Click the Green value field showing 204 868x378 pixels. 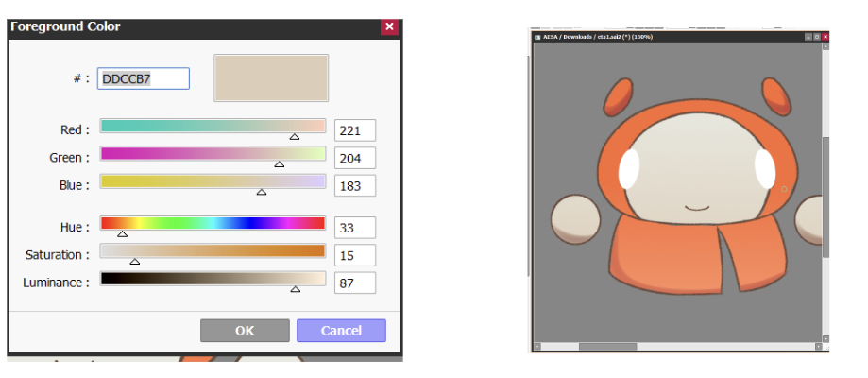[x=355, y=158]
